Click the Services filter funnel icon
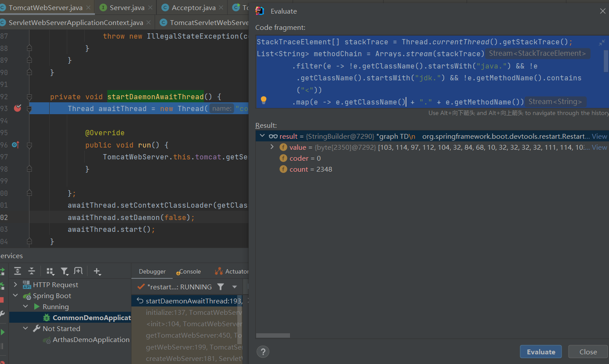This screenshot has height=364, width=609. [x=65, y=271]
